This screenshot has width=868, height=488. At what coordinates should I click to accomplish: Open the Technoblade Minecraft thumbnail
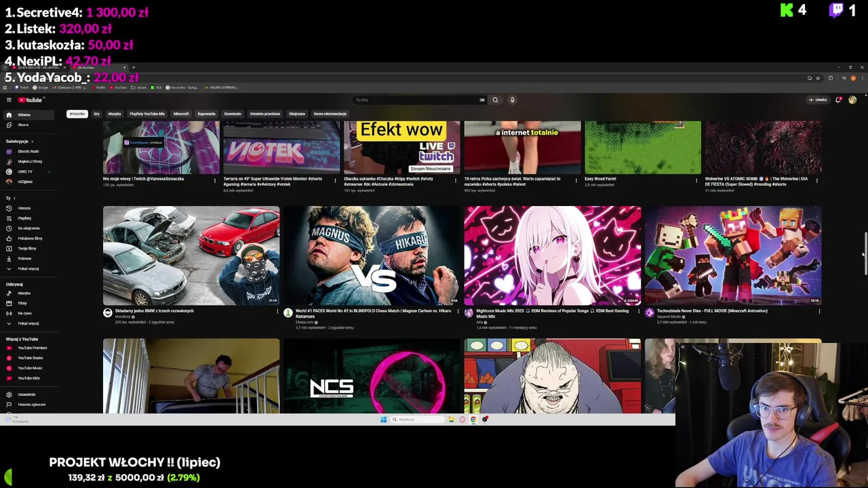pyautogui.click(x=733, y=256)
